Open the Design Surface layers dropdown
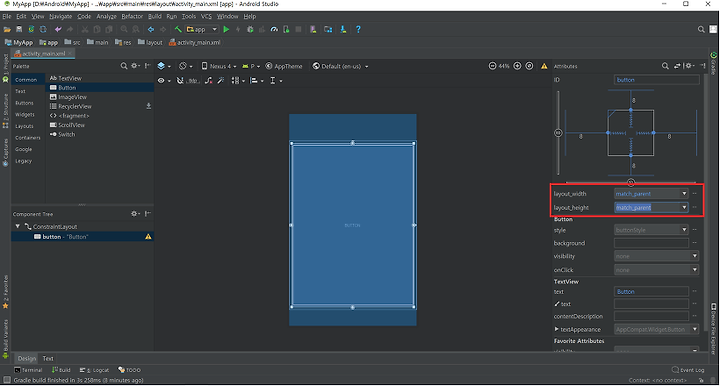The image size is (720, 386). tap(164, 66)
